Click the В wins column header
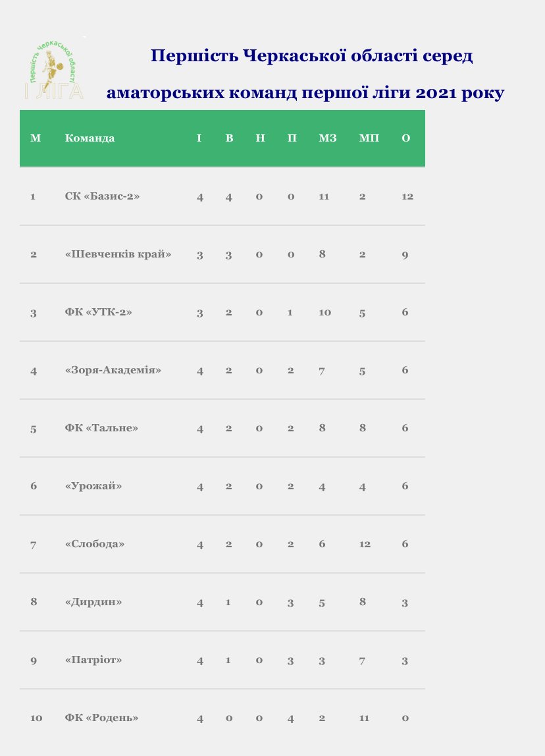Viewport: 545px width, 756px height. click(229, 138)
